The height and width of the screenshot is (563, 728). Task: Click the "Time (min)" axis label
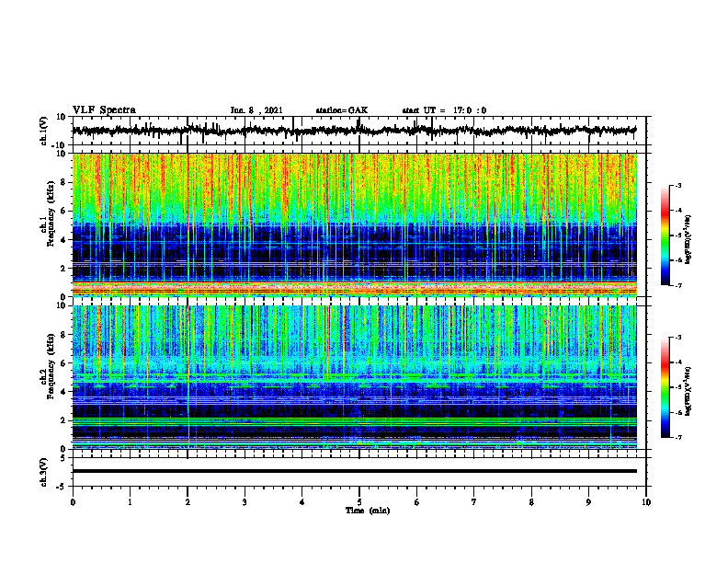click(368, 511)
